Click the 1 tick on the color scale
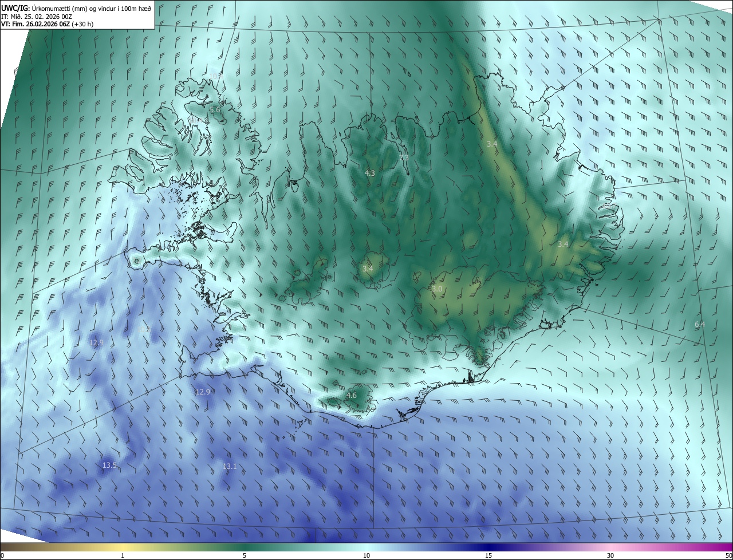This screenshot has width=733, height=560. (123, 555)
